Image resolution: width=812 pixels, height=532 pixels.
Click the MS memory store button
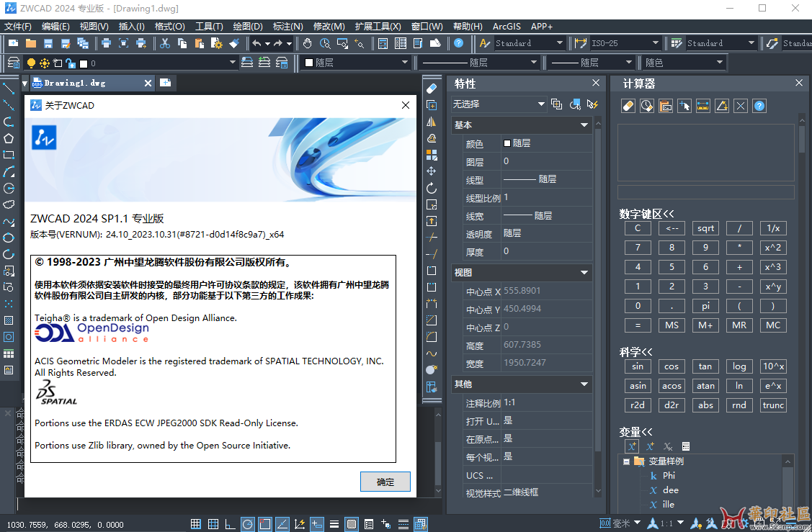[672, 325]
